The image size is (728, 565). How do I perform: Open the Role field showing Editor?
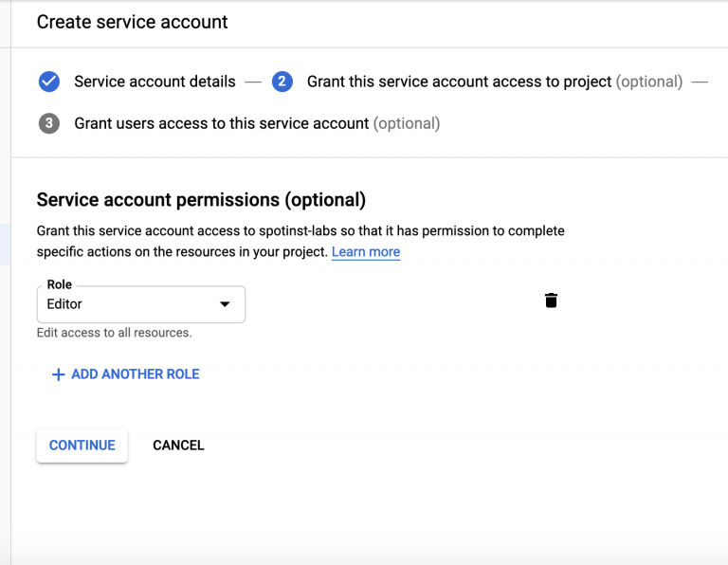133,304
